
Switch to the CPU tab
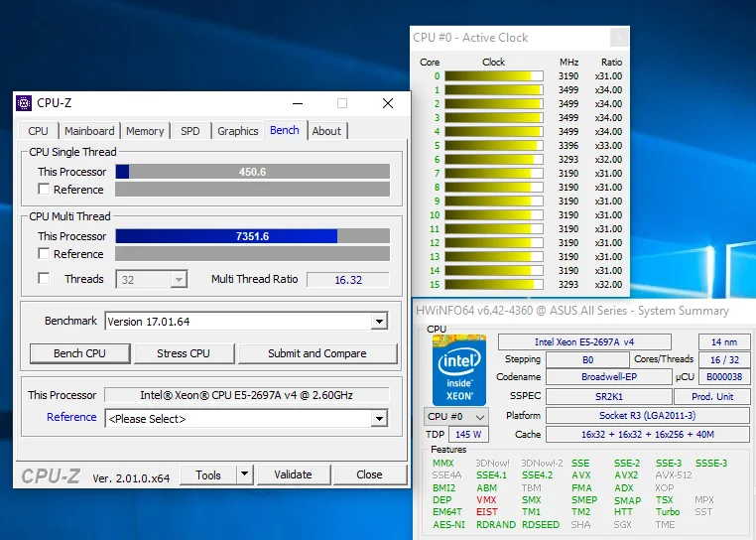(38, 131)
